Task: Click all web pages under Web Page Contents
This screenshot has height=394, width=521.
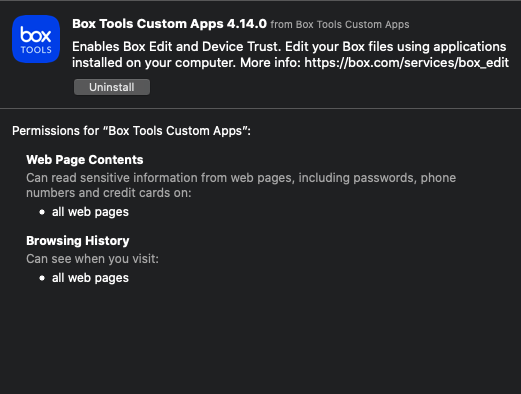Action: pos(90,212)
